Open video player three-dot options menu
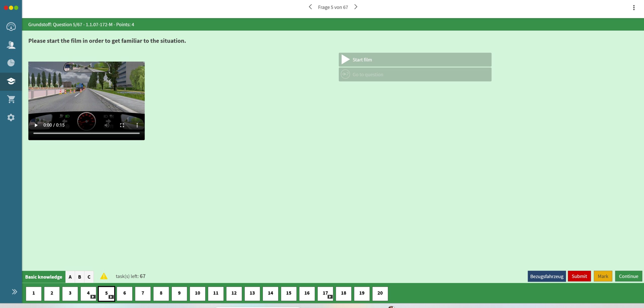644x308 pixels. (x=137, y=125)
